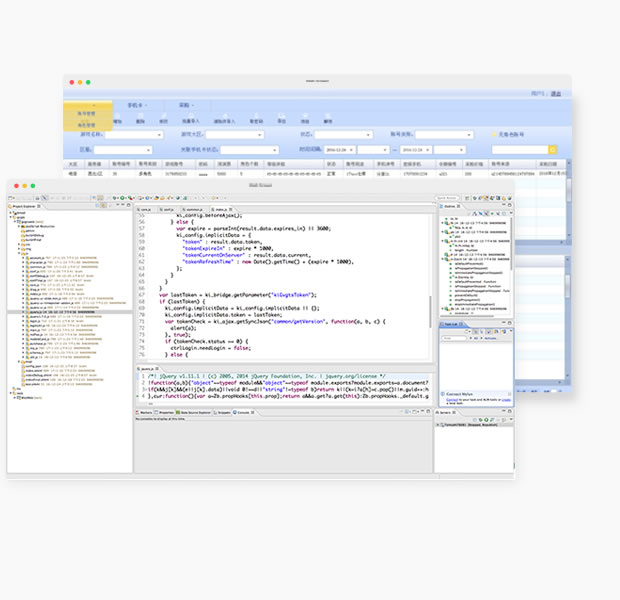The image size is (620, 600).
Task: Toggle Link with Editor in Project Explorer
Action: pyautogui.click(x=104, y=206)
